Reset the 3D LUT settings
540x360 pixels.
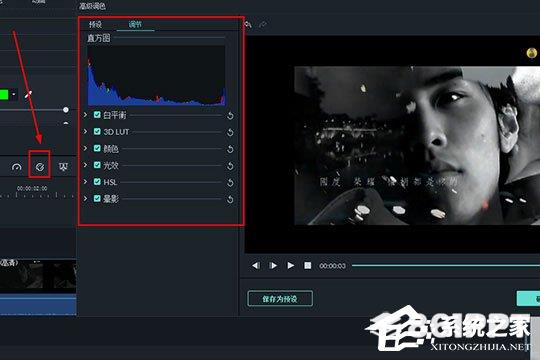coord(230,133)
